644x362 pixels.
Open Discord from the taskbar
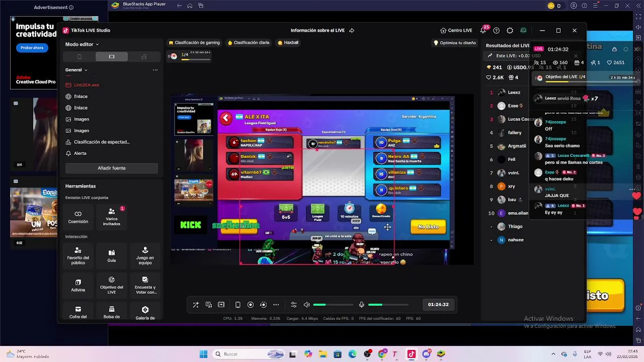[x=426, y=354]
